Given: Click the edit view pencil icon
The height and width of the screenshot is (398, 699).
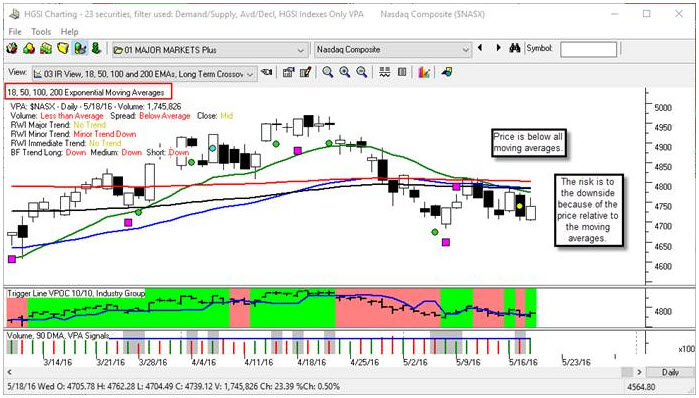Looking at the screenshot, I should coord(305,72).
